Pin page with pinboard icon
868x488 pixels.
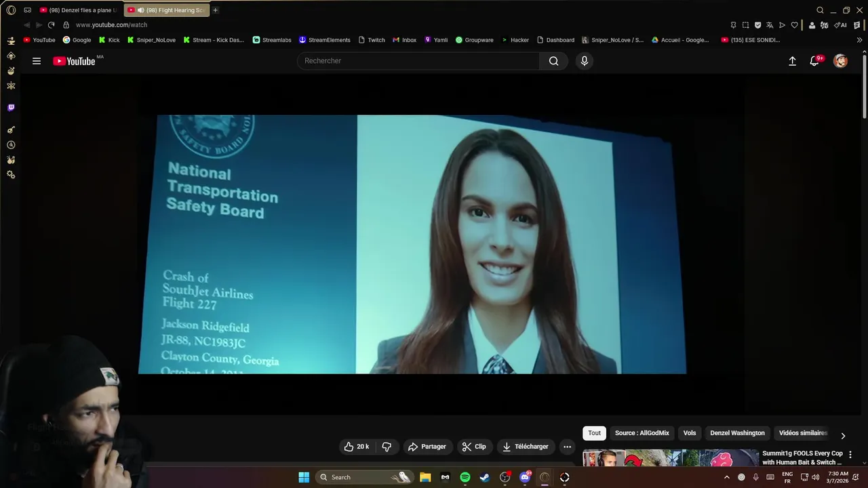pyautogui.click(x=733, y=25)
